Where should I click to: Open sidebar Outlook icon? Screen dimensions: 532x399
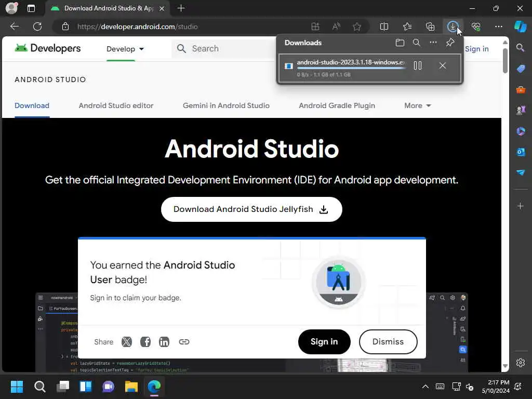(521, 152)
